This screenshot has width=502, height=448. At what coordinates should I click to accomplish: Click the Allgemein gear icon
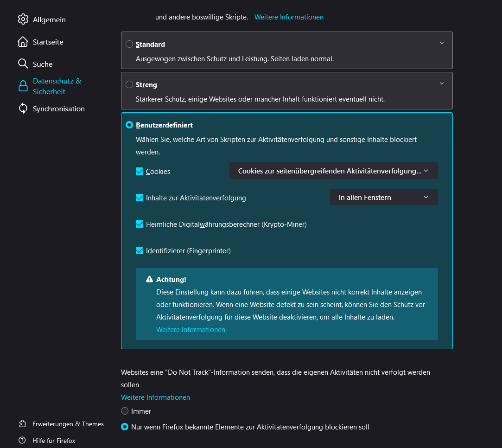pyautogui.click(x=23, y=19)
